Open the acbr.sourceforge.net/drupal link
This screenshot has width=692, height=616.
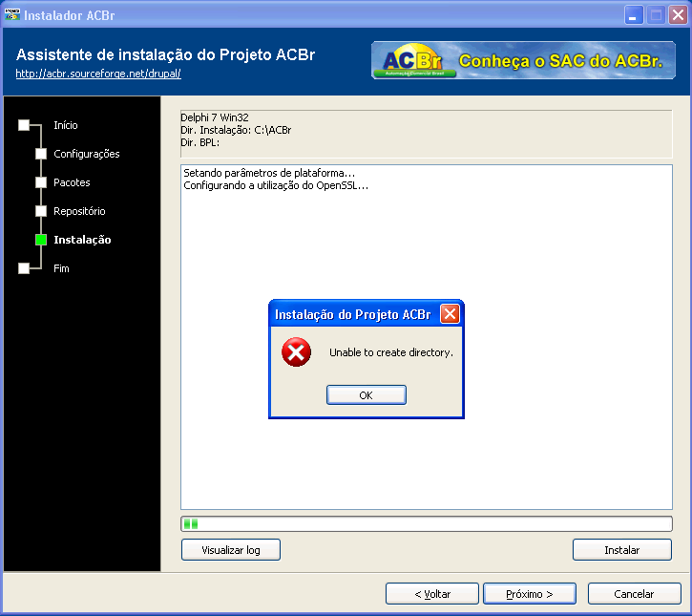click(x=98, y=74)
